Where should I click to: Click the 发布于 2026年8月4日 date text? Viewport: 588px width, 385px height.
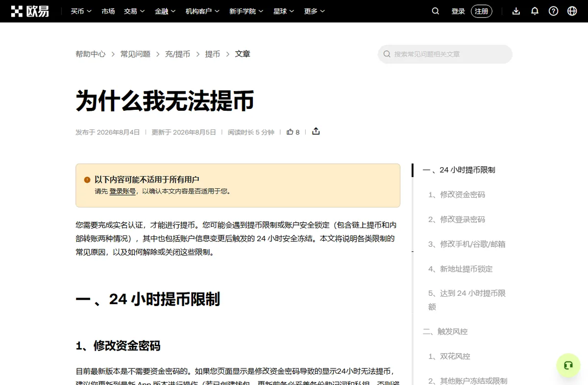(x=108, y=132)
